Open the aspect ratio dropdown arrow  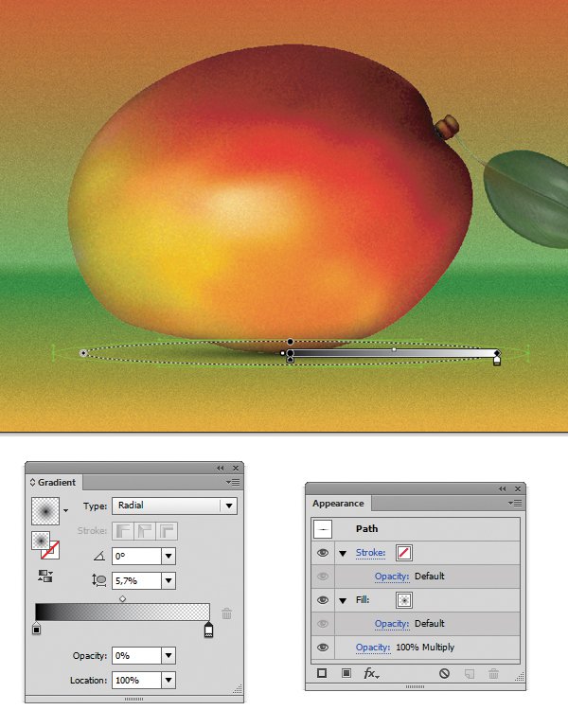(169, 580)
